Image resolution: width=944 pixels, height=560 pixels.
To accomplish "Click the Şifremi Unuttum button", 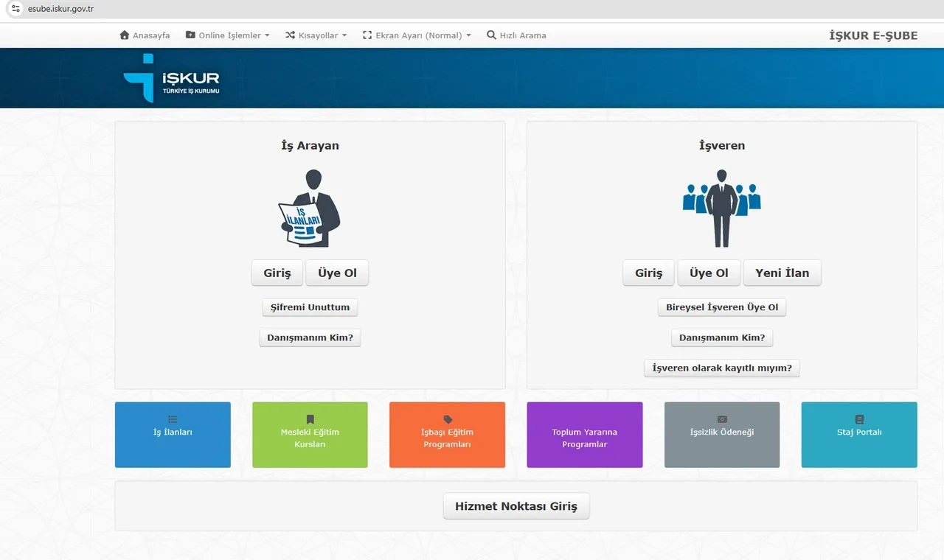I will coord(310,307).
